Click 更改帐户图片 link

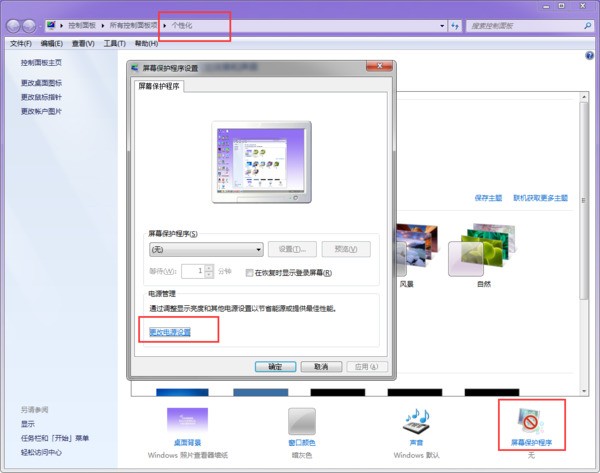[41, 111]
